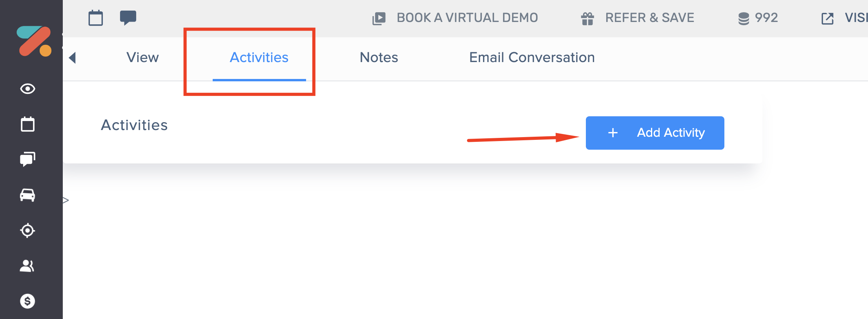Select the car vehicles icon in sidebar
The width and height of the screenshot is (868, 319).
(27, 195)
